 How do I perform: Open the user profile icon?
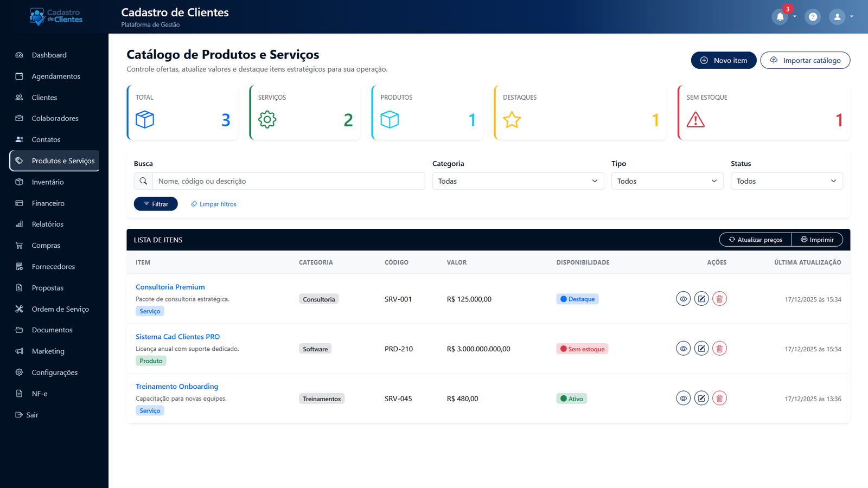[x=837, y=16]
